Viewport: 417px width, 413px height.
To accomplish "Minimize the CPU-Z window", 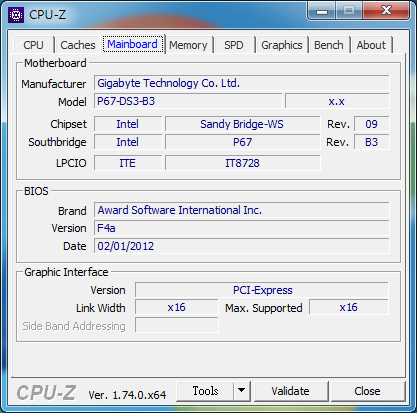I will (x=322, y=11).
